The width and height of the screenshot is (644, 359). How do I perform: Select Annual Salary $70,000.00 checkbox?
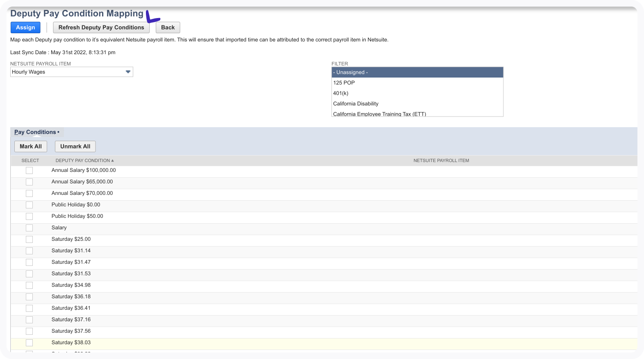29,193
